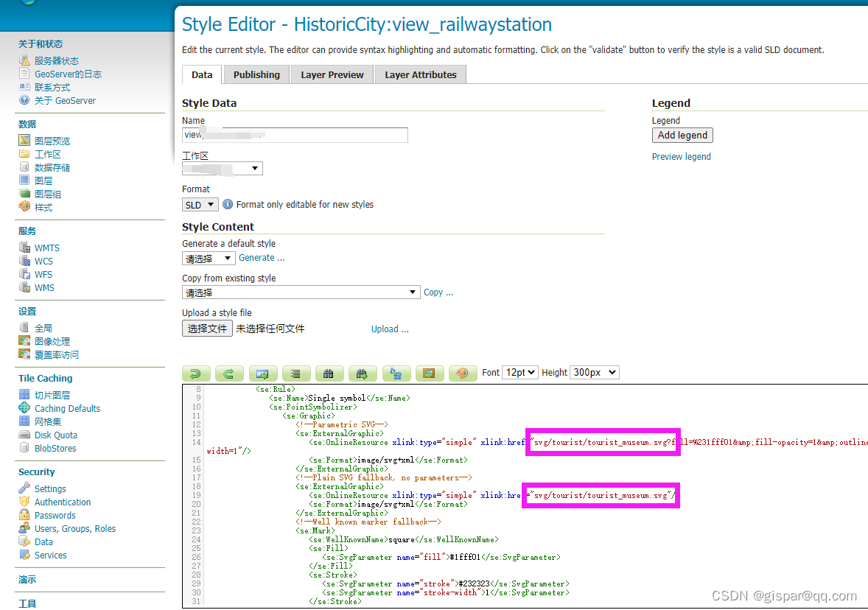Click the binoculars find icon
This screenshot has height=610, width=868.
[329, 374]
